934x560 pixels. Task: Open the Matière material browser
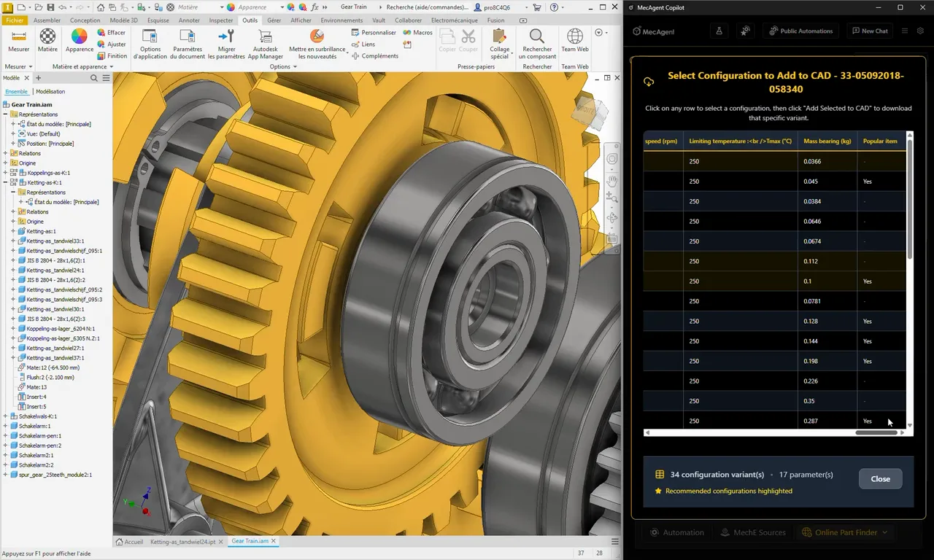click(x=47, y=41)
